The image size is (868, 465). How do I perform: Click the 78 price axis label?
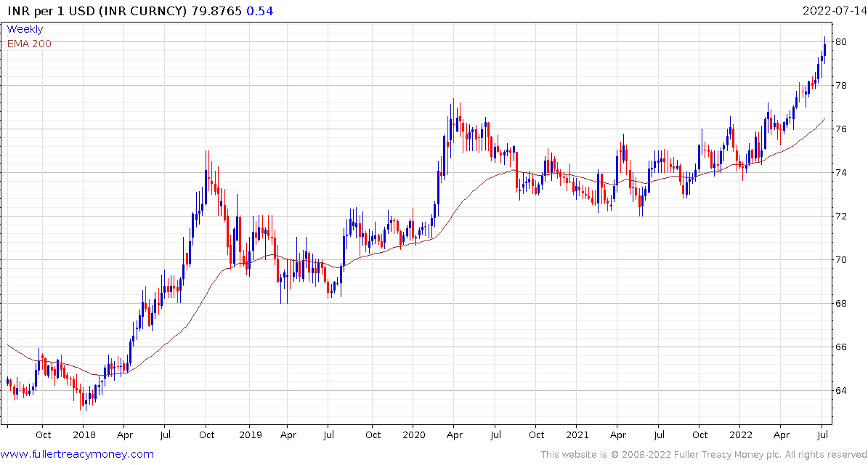[x=841, y=85]
